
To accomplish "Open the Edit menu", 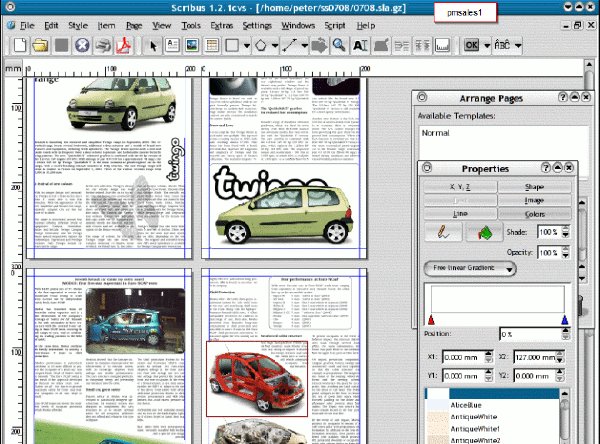I will (x=51, y=26).
